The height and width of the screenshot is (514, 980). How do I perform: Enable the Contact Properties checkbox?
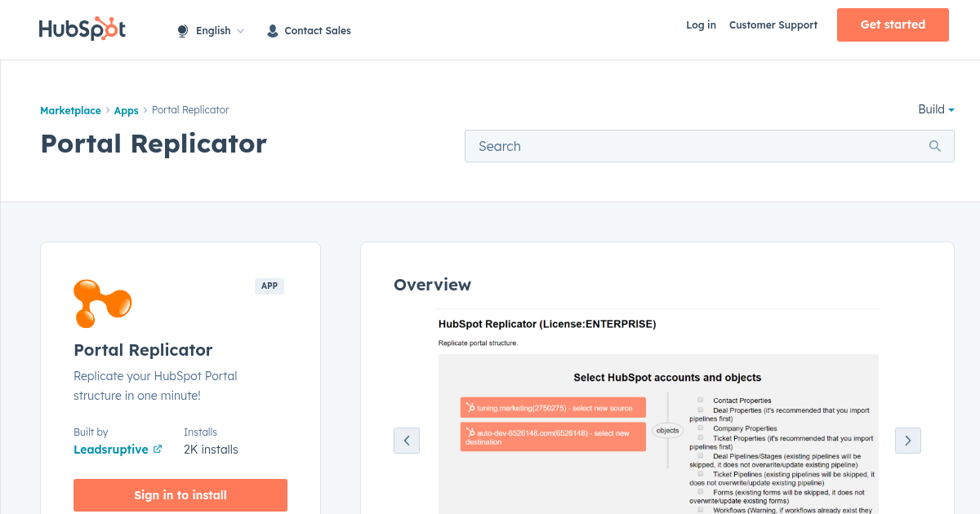point(700,400)
